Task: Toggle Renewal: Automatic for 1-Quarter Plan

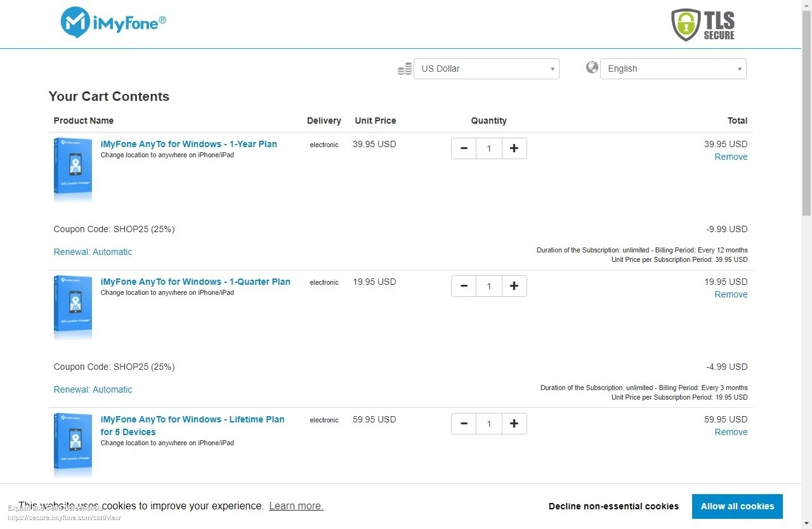Action: [93, 389]
